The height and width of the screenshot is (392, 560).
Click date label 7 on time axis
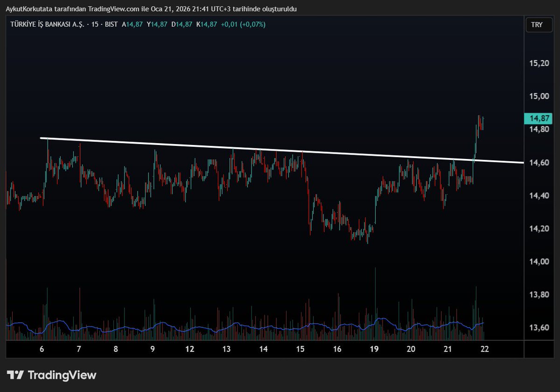pyautogui.click(x=79, y=350)
